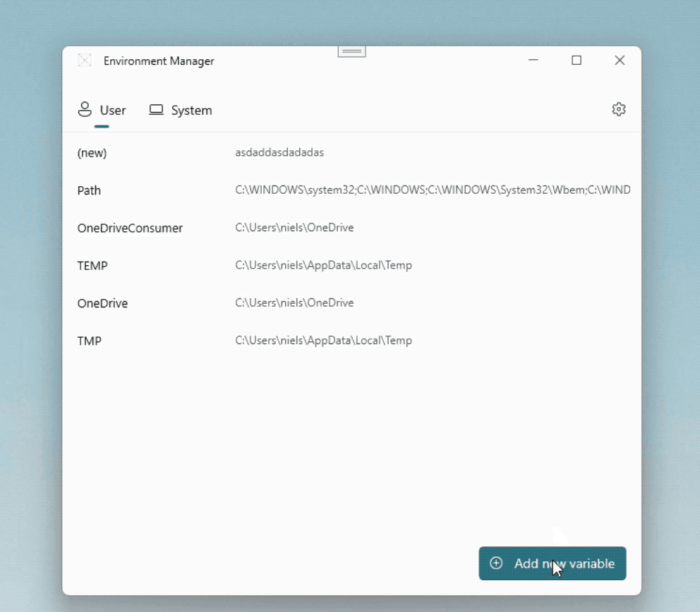Viewport: 700px width, 612px height.
Task: Click OneDriveConsumer value C:\Users\niels\OneDrive
Action: 294,228
